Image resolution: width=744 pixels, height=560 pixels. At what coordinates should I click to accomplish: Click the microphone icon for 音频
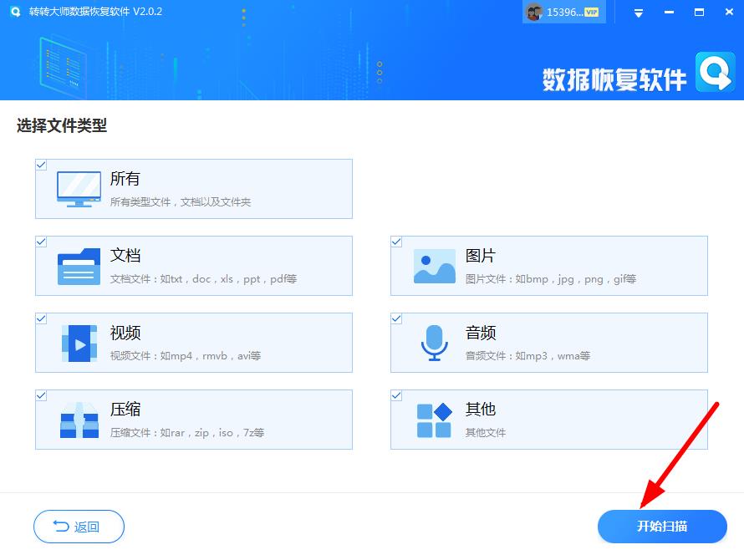pos(434,343)
